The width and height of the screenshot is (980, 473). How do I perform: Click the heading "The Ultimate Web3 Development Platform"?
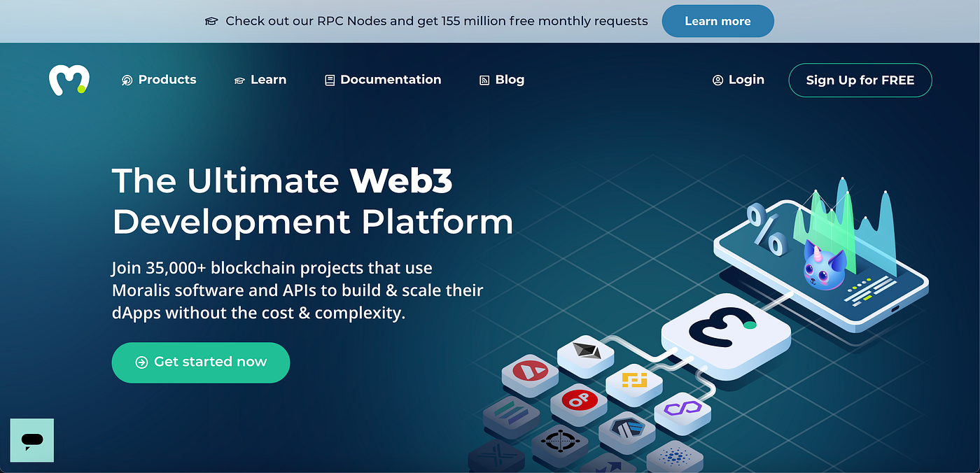click(x=312, y=201)
